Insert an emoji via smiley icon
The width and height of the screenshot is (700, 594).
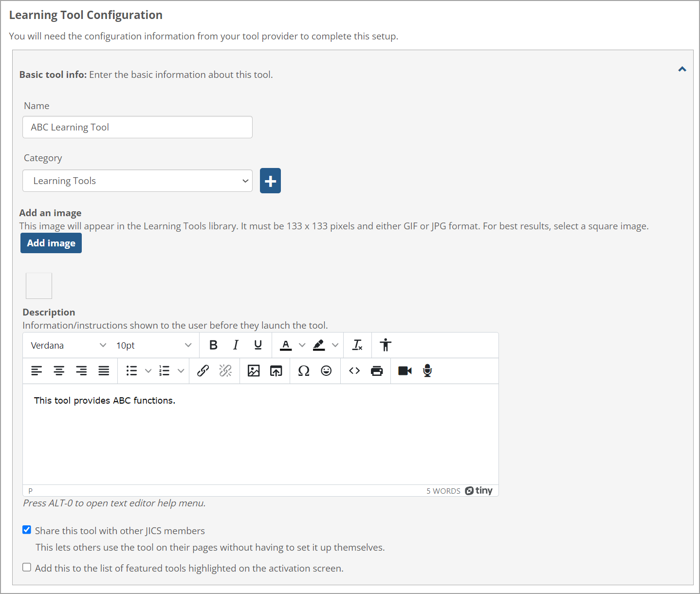tap(326, 371)
